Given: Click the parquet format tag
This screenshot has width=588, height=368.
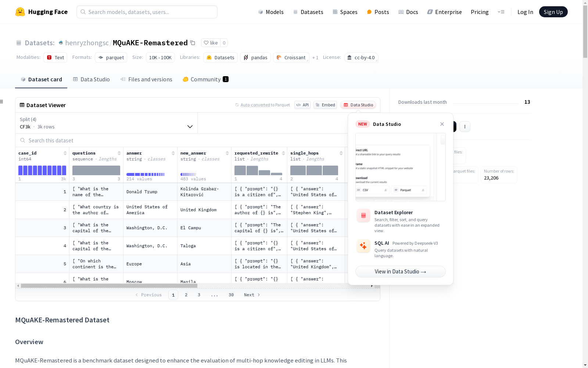Looking at the screenshot, I should [x=111, y=57].
